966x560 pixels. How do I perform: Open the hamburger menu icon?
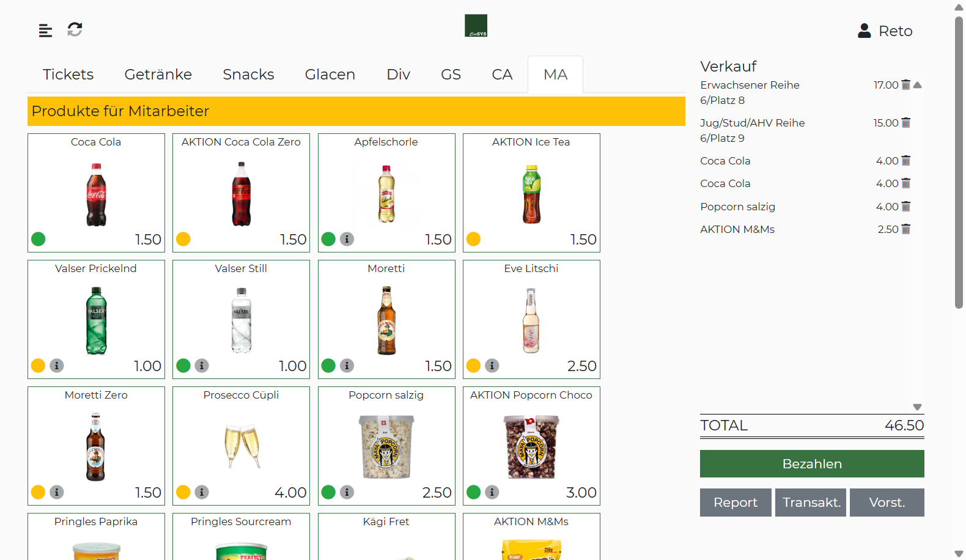pos(45,30)
